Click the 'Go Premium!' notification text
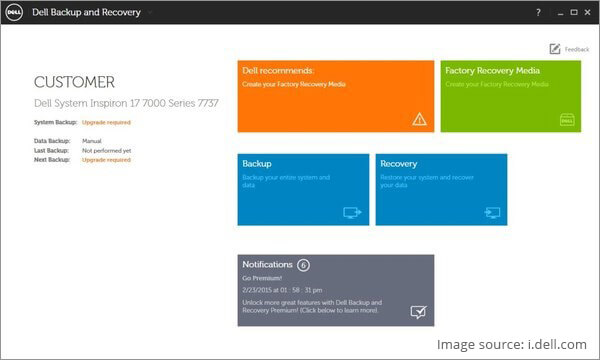Image resolution: width=600 pixels, height=360 pixels. [x=262, y=278]
